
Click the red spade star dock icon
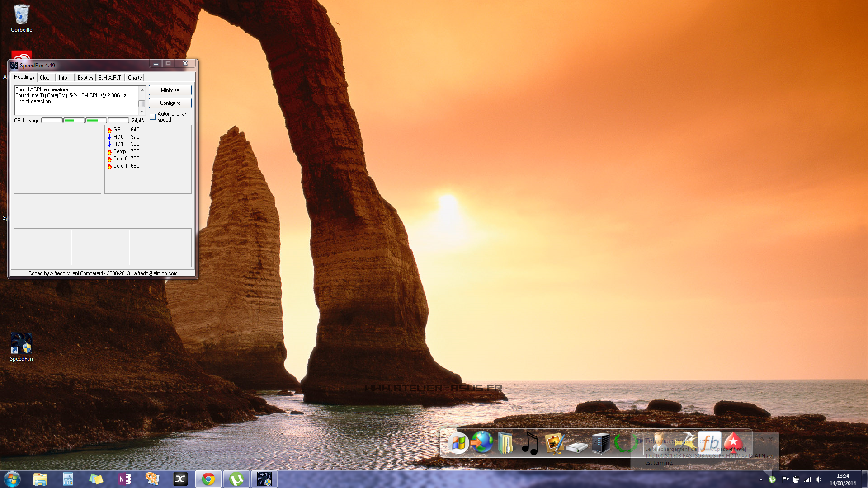pyautogui.click(x=733, y=443)
